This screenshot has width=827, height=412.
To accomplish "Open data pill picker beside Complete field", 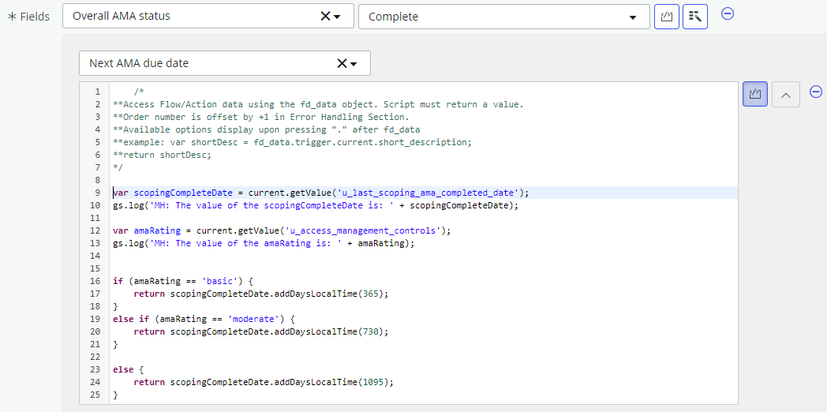I will (695, 17).
